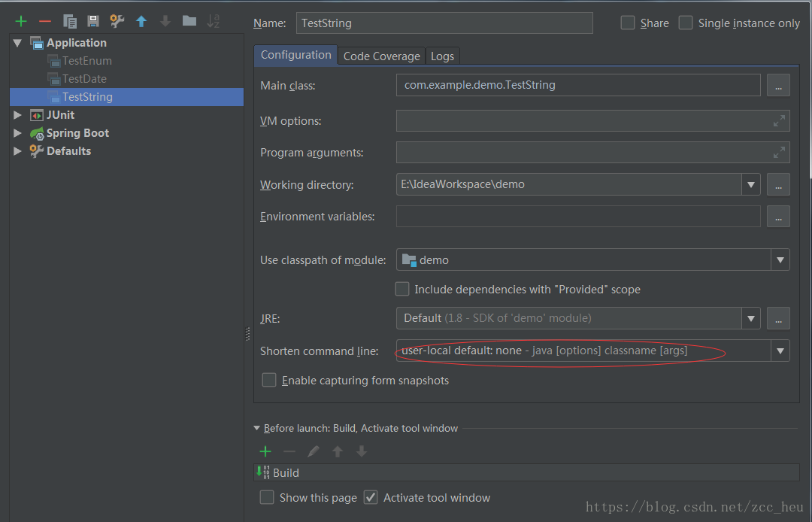Open the Logs tab
Screen dimensions: 812x522
pyautogui.click(x=442, y=56)
